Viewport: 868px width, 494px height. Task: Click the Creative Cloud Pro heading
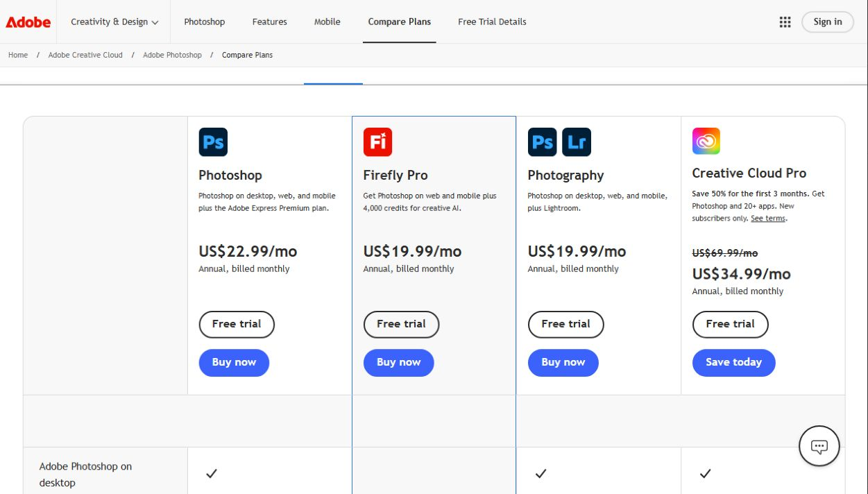click(749, 173)
